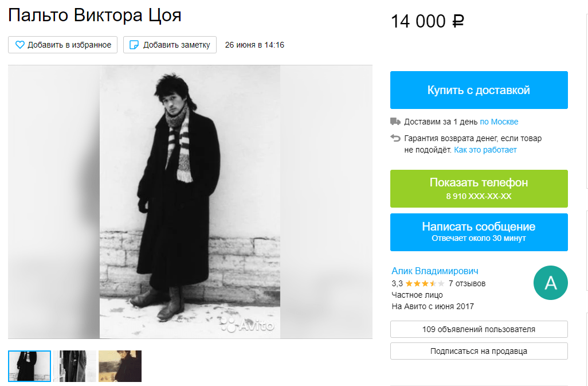588x386 pixels.
Task: Open seller profile Алик Владимирович
Action: point(434,271)
